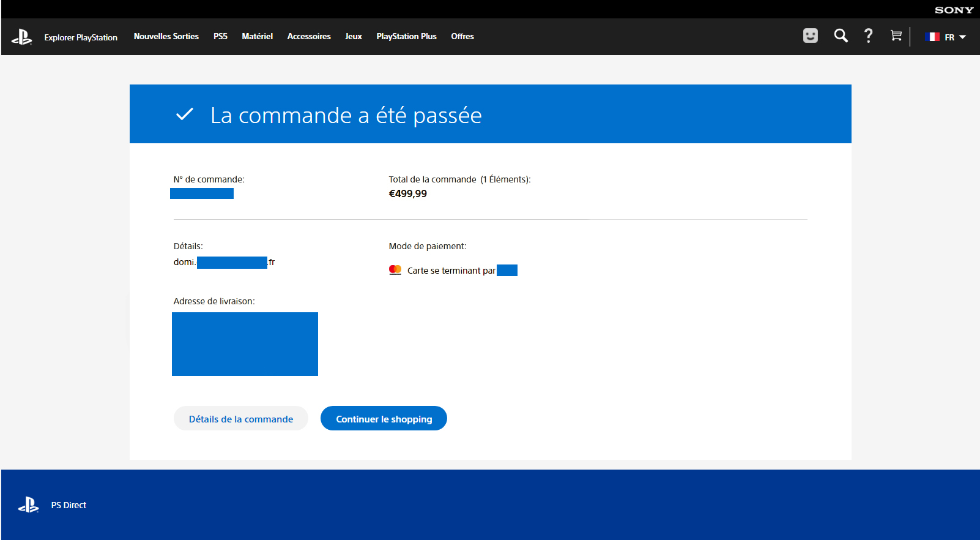Click 'Adresse de livraison:' label

point(214,301)
